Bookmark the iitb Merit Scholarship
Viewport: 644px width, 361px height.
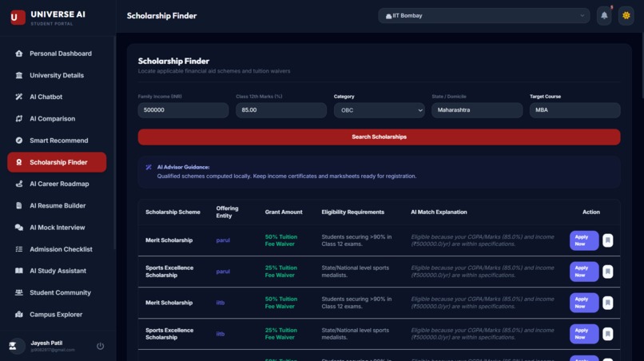[608, 303]
